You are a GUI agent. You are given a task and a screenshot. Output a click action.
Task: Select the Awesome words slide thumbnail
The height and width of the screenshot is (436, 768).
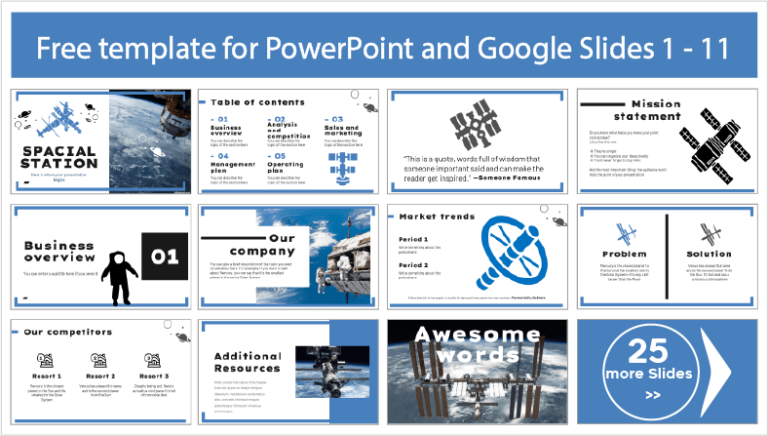click(x=478, y=372)
